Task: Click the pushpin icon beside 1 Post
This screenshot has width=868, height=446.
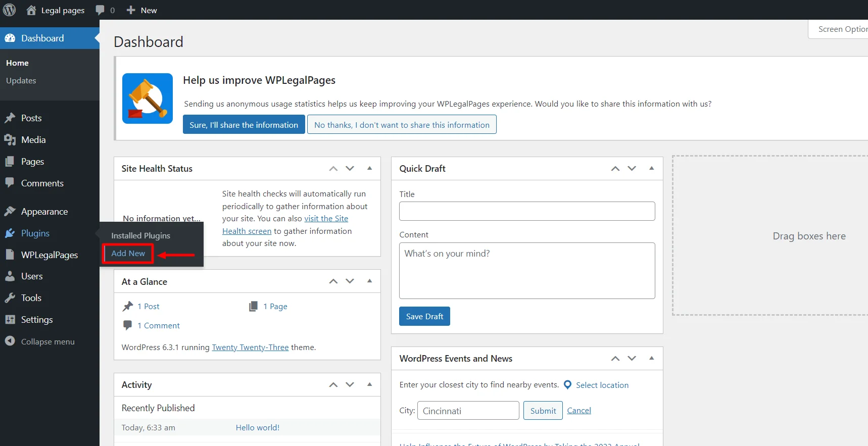Action: pos(127,307)
